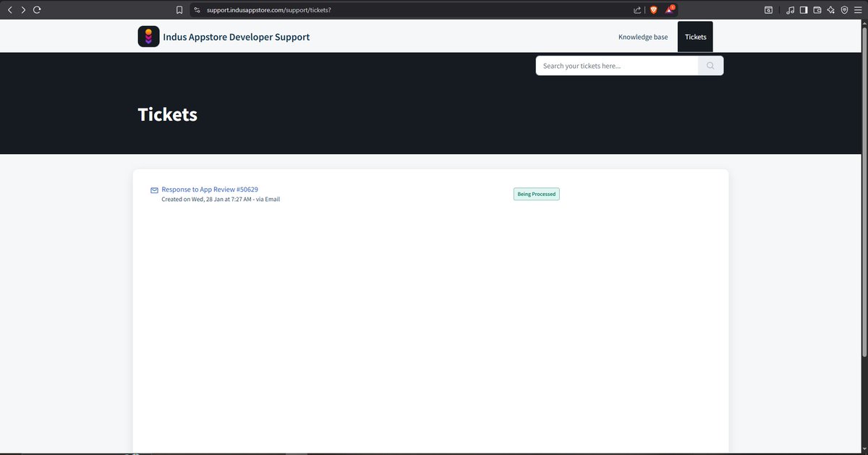Viewport: 868px width, 455px height.
Task: Focus the Search your tickets field
Action: click(x=617, y=66)
